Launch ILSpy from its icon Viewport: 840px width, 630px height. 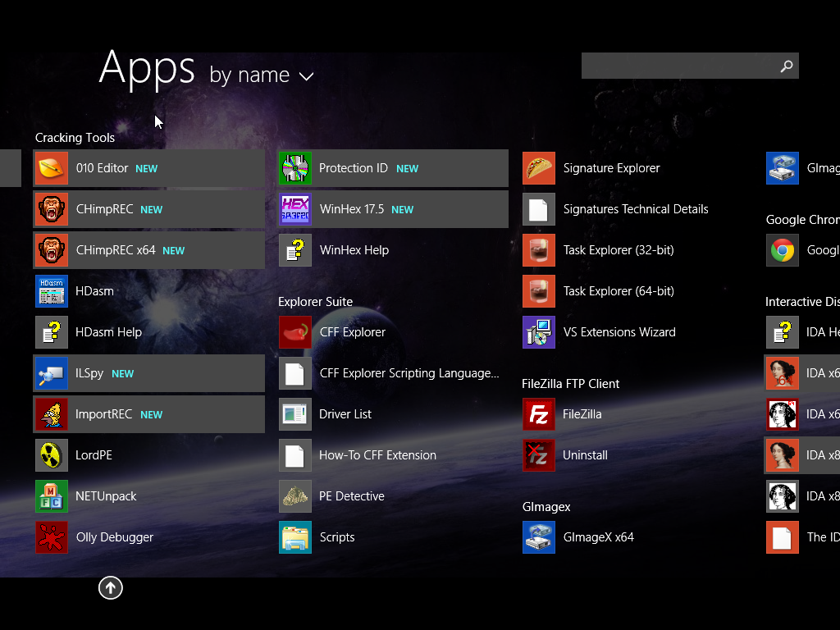point(52,373)
